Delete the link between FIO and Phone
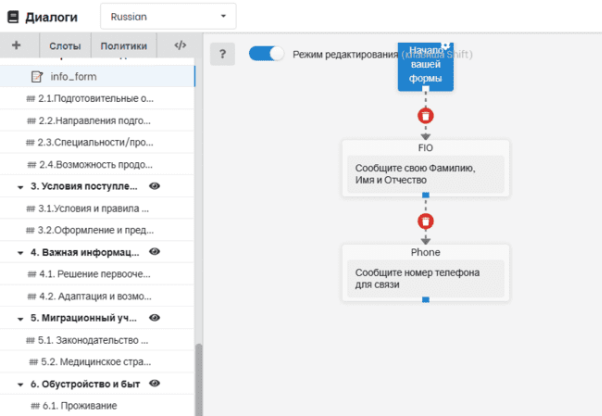Screen dimensions: 602x416 coord(425,221)
